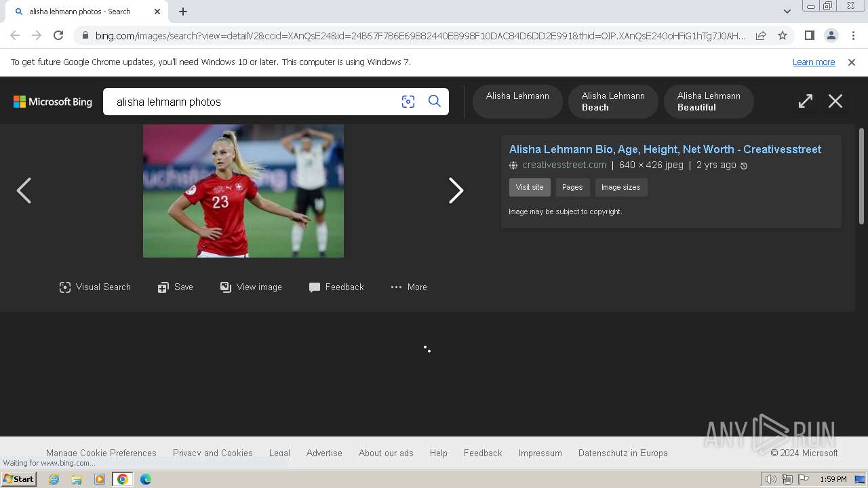Switch to Chrome taskbar icon
This screenshot has height=488, width=868.
[123, 479]
